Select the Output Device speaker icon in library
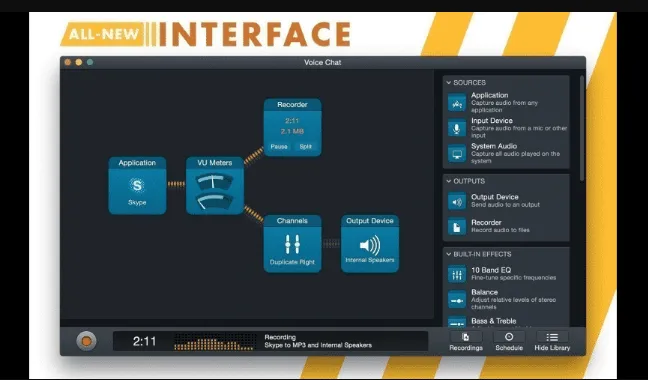This screenshot has width=648, height=380. [457, 202]
